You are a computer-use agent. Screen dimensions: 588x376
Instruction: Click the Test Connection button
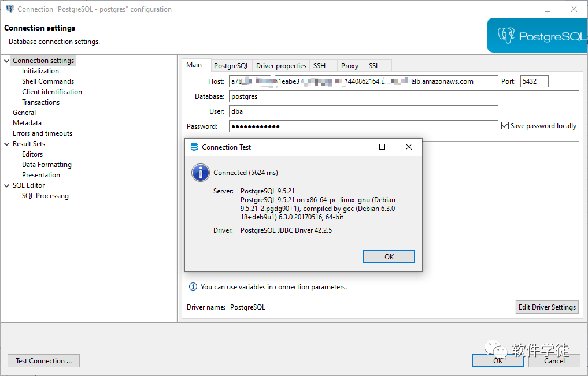pyautogui.click(x=43, y=360)
